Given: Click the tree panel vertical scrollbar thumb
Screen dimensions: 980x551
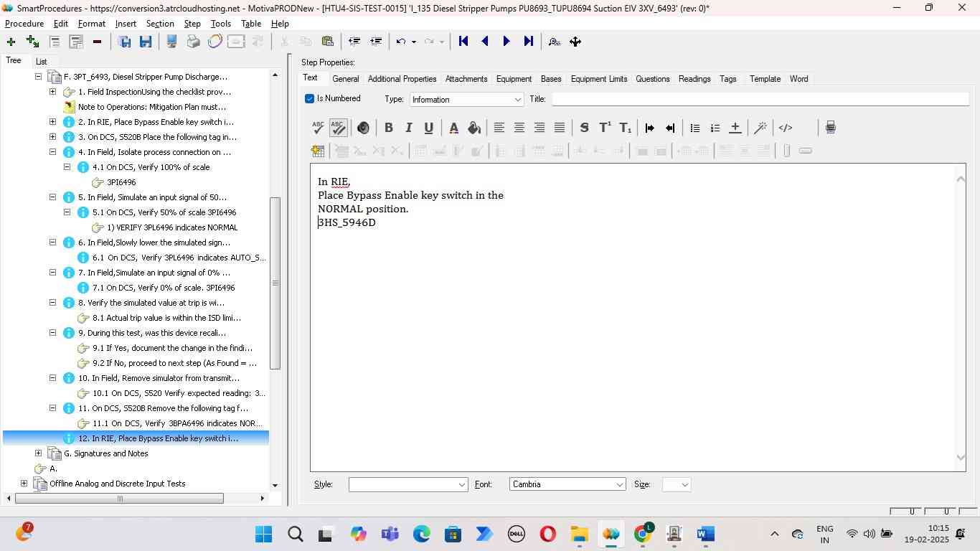Looking at the screenshot, I should click(x=275, y=283).
